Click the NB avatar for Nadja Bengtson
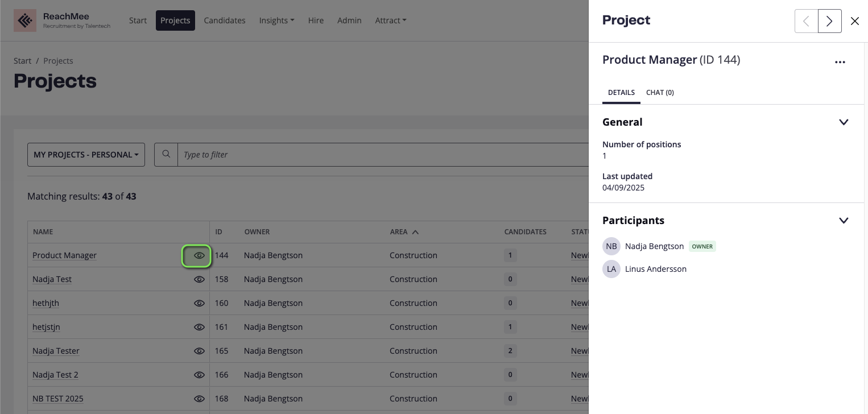Viewport: 868px width, 414px height. [x=611, y=246]
